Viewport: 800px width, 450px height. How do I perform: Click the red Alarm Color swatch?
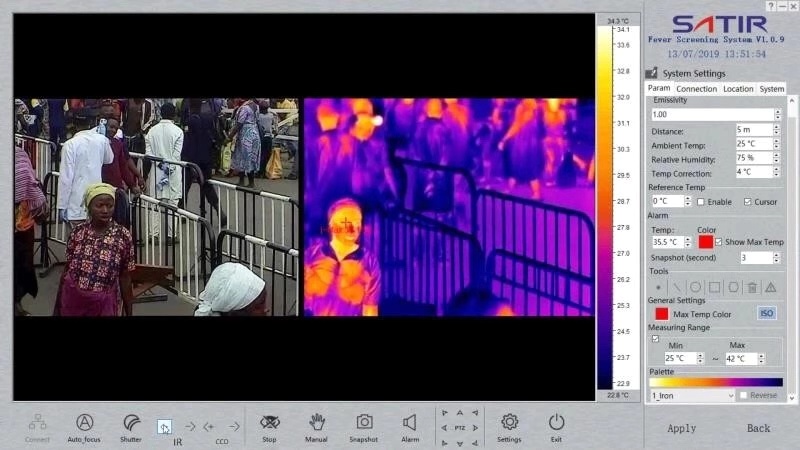click(705, 242)
